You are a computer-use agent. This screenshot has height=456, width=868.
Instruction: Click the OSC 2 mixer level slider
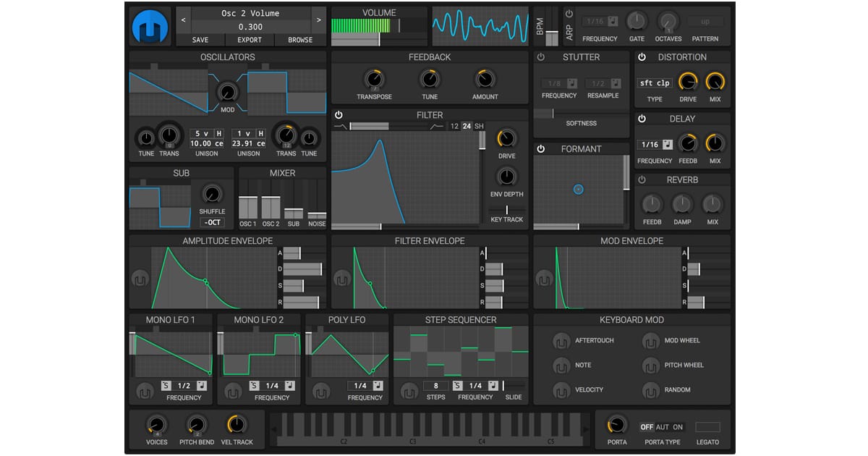click(x=271, y=207)
